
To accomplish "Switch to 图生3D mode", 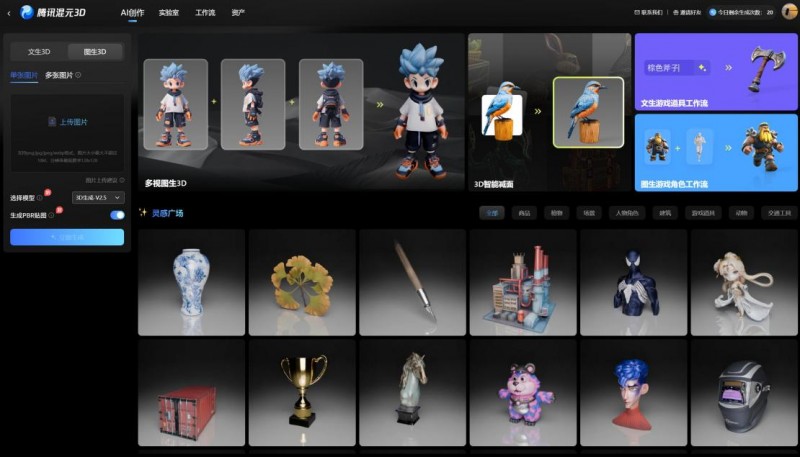I will (x=96, y=51).
